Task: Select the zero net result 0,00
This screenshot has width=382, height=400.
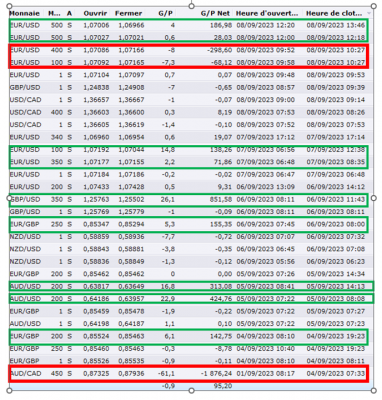Action: pyautogui.click(x=225, y=274)
